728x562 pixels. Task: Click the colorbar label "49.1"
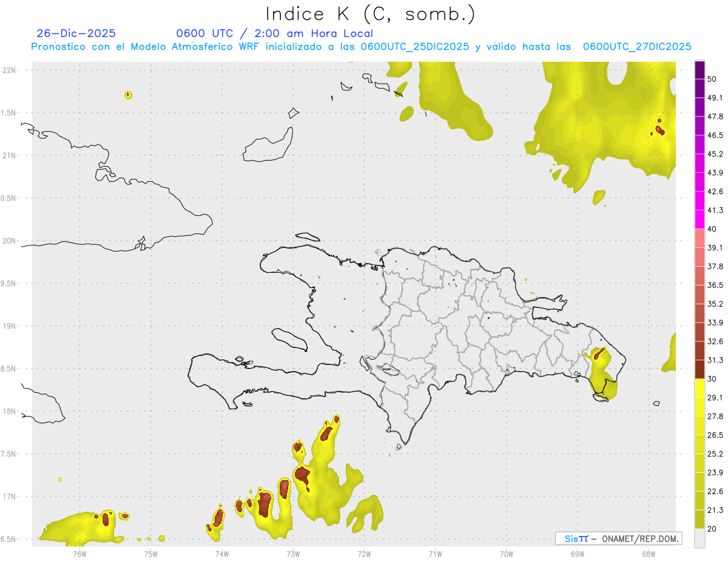(715, 98)
